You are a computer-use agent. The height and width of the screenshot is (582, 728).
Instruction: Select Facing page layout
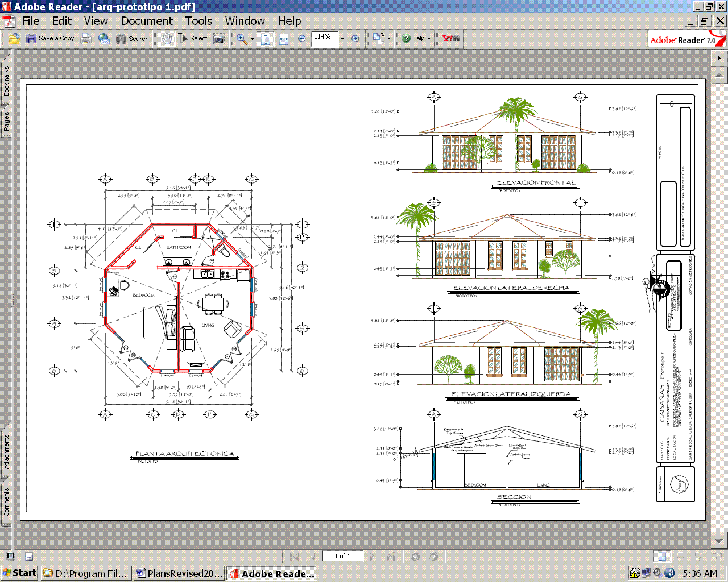point(717,556)
